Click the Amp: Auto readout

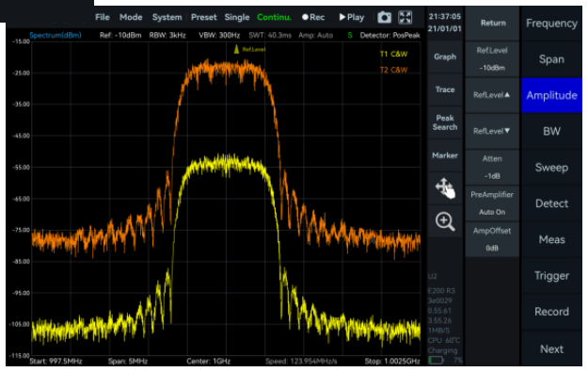click(315, 35)
